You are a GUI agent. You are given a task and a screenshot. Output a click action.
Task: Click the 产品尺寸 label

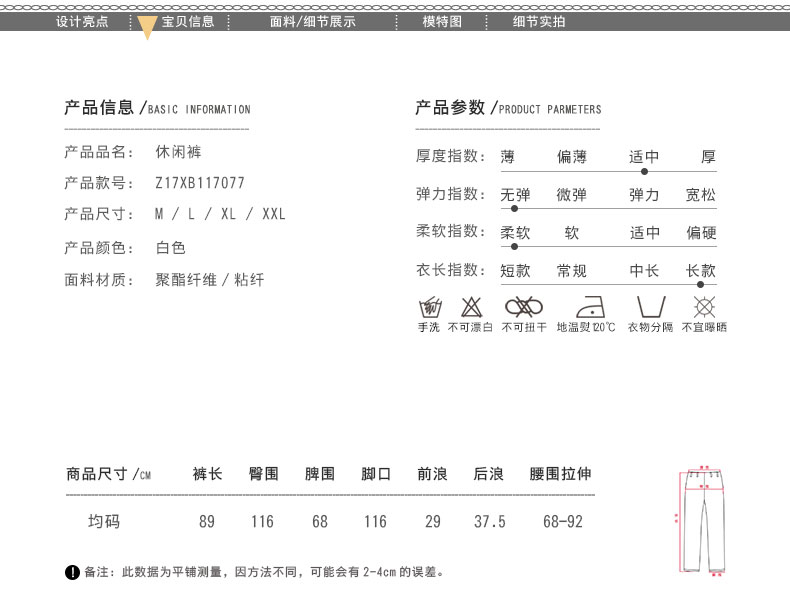99,214
